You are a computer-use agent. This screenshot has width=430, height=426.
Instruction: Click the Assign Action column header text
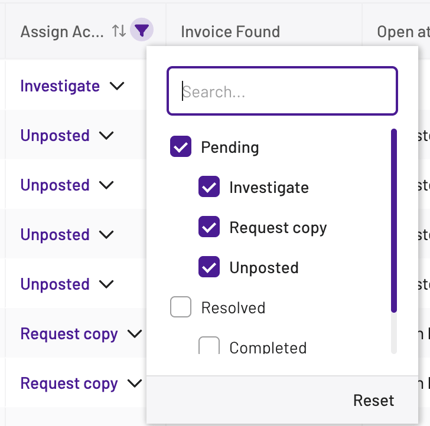tap(62, 32)
